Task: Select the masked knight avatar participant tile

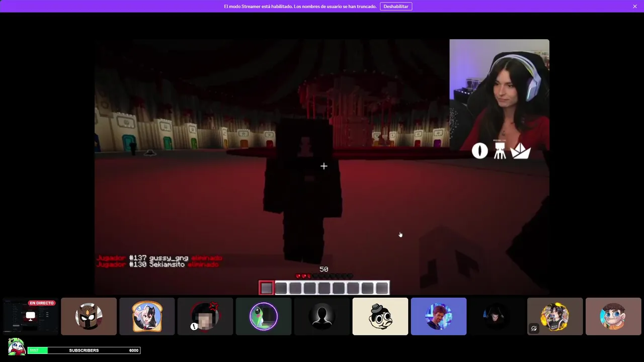Action: point(89,316)
